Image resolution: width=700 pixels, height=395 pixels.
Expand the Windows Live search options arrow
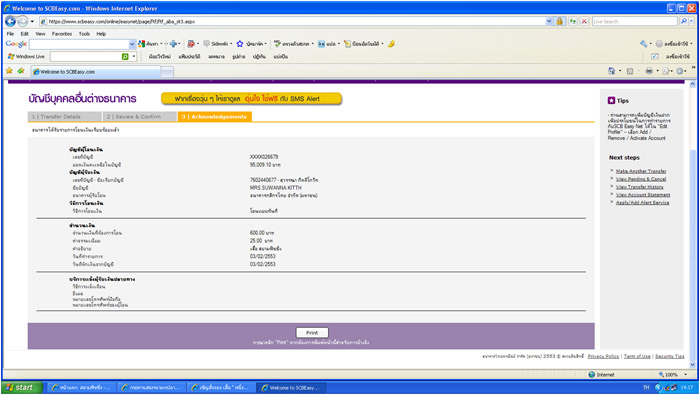pyautogui.click(x=133, y=57)
